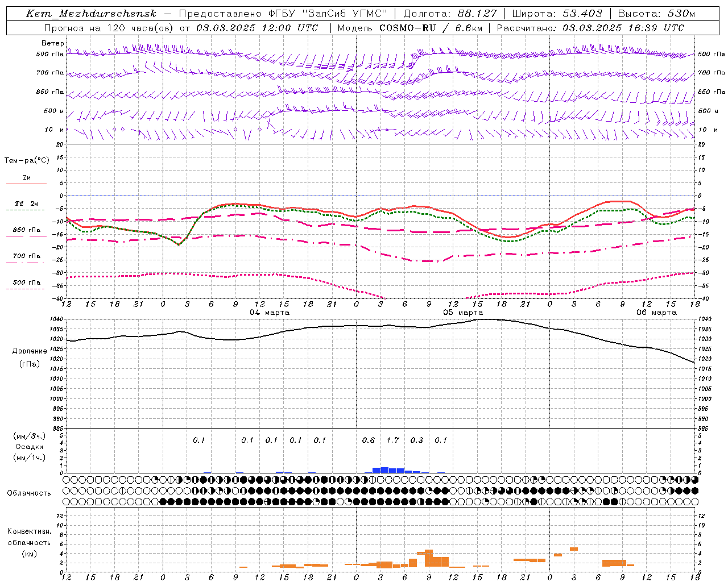
Task: Click the (км) unit under облачность
Action: pyautogui.click(x=30, y=554)
